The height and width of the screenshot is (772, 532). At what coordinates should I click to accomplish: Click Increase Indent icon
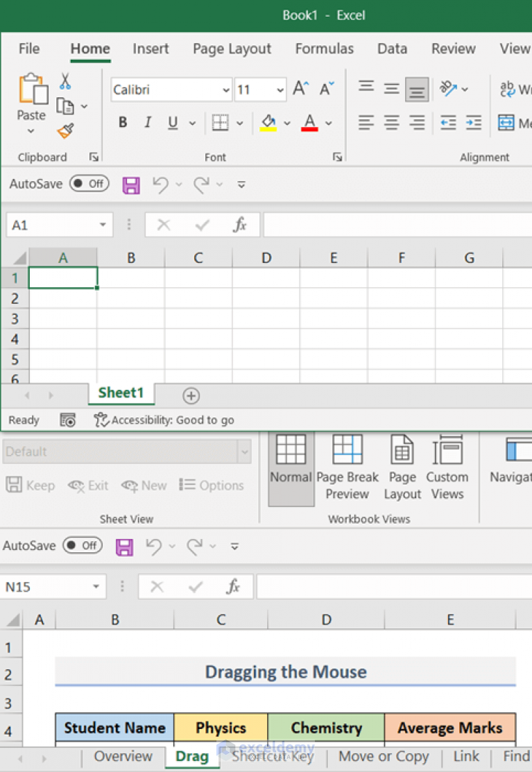(x=474, y=122)
